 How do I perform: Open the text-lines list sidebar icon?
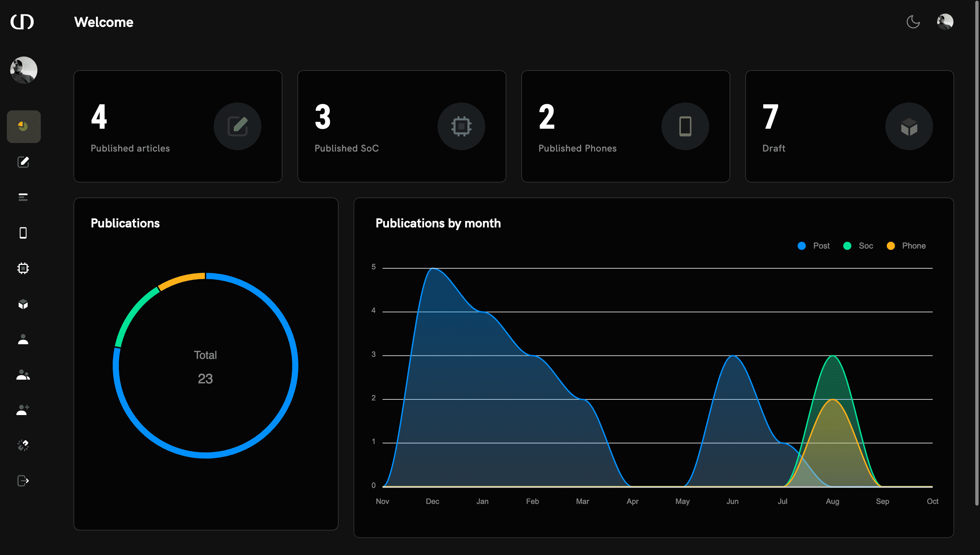click(x=23, y=197)
